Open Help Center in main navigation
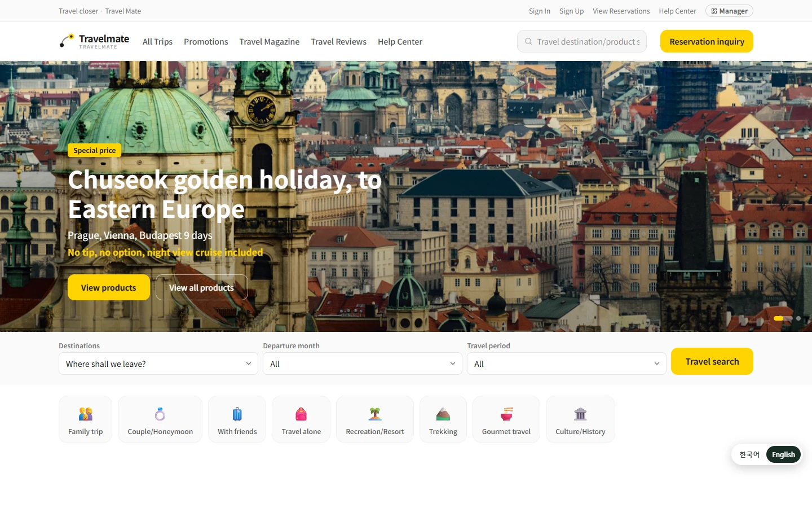The height and width of the screenshot is (508, 812). 400,42
